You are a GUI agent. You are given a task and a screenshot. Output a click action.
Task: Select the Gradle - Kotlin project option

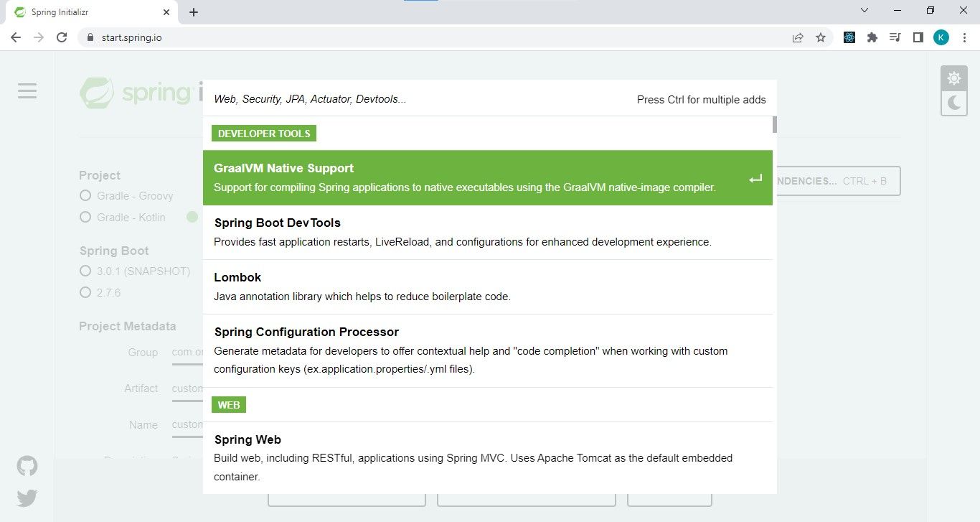point(123,217)
